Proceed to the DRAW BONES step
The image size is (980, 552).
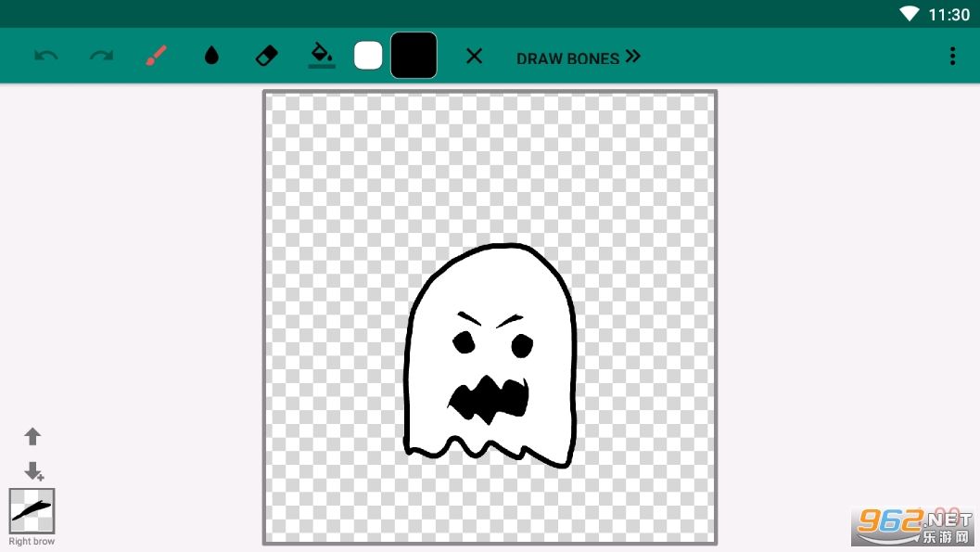(x=567, y=58)
